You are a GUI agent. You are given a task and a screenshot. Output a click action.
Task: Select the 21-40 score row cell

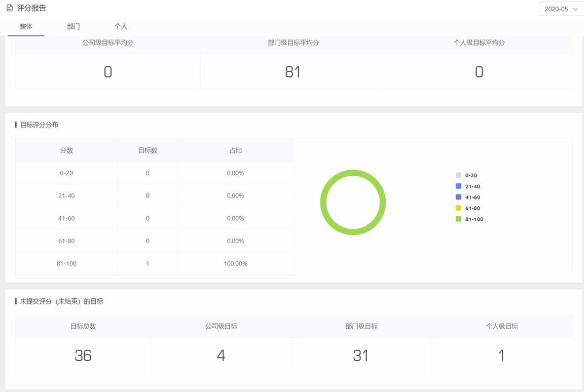pos(66,195)
